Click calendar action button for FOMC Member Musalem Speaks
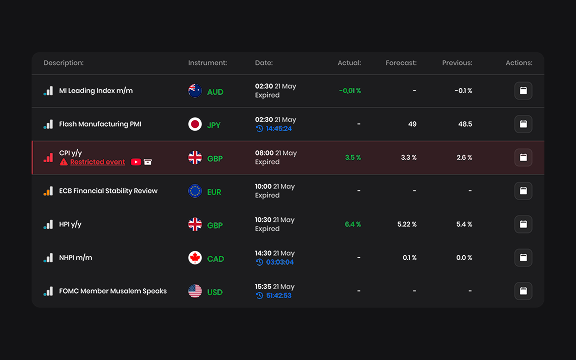The width and height of the screenshot is (576, 360). point(523,291)
